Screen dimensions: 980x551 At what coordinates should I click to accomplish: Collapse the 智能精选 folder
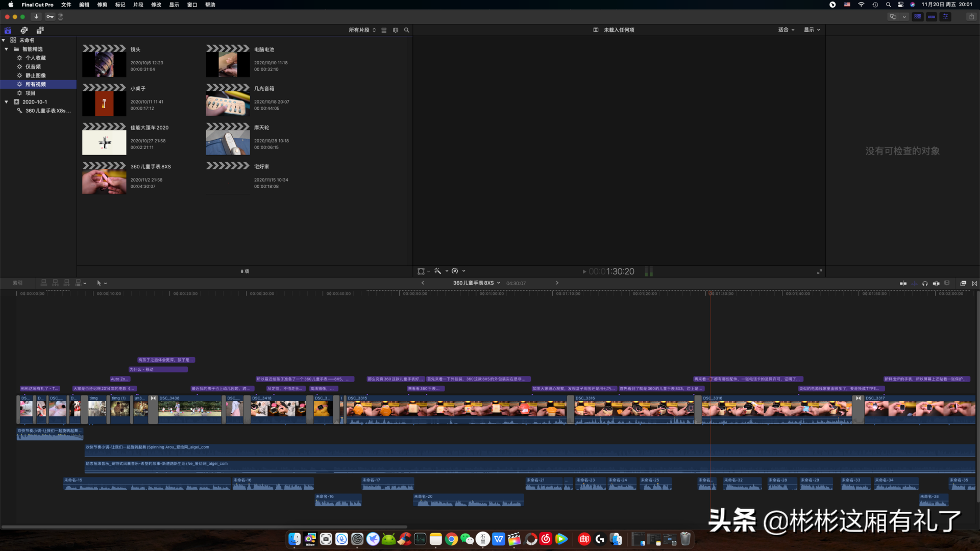click(6, 49)
